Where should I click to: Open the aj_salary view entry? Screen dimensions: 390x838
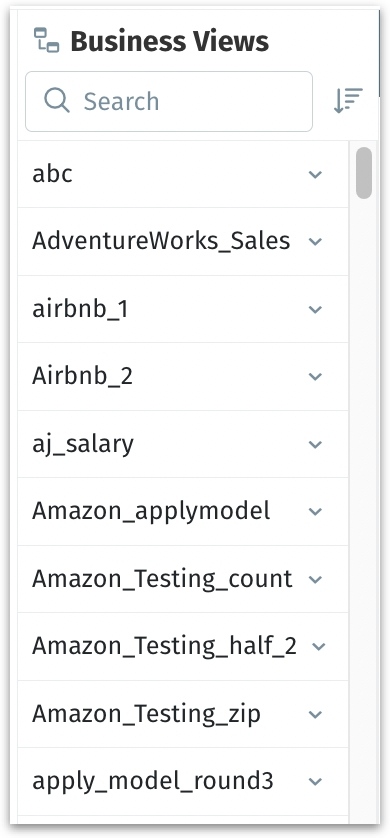[x=183, y=444]
